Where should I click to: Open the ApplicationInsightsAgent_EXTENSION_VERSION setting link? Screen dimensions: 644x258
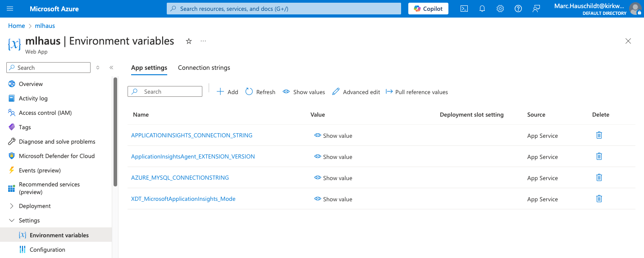click(193, 156)
